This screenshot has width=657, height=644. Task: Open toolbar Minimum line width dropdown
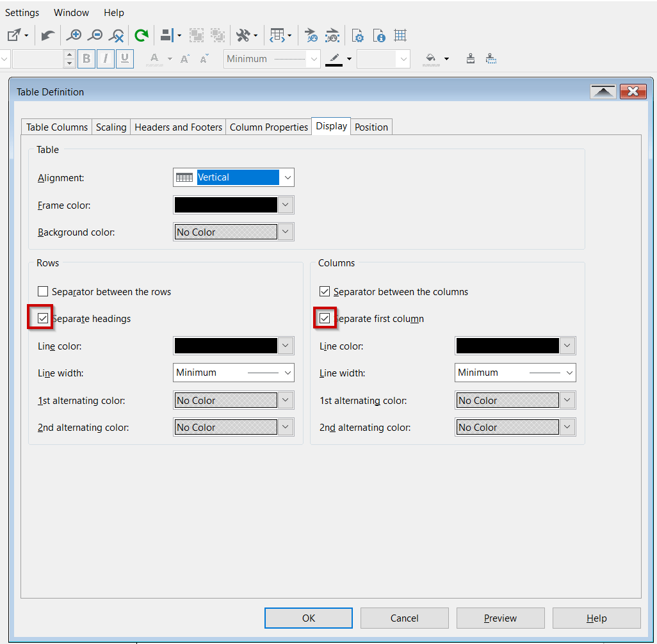click(272, 59)
